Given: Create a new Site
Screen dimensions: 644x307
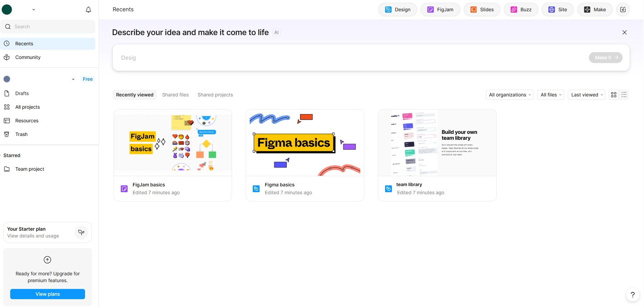Looking at the screenshot, I should pyautogui.click(x=557, y=10).
